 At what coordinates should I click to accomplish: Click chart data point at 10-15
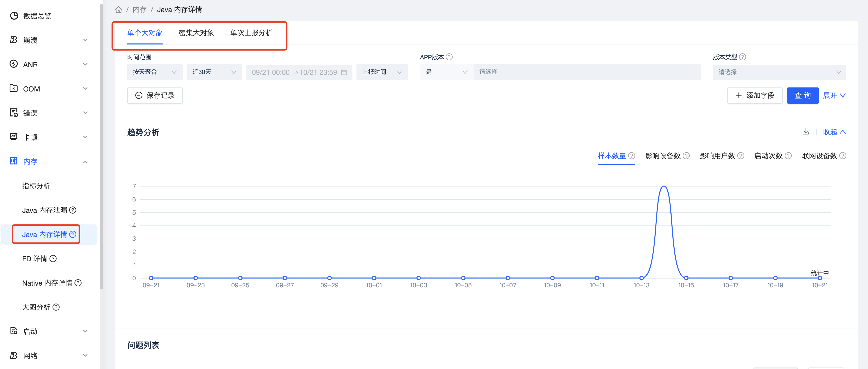click(686, 278)
